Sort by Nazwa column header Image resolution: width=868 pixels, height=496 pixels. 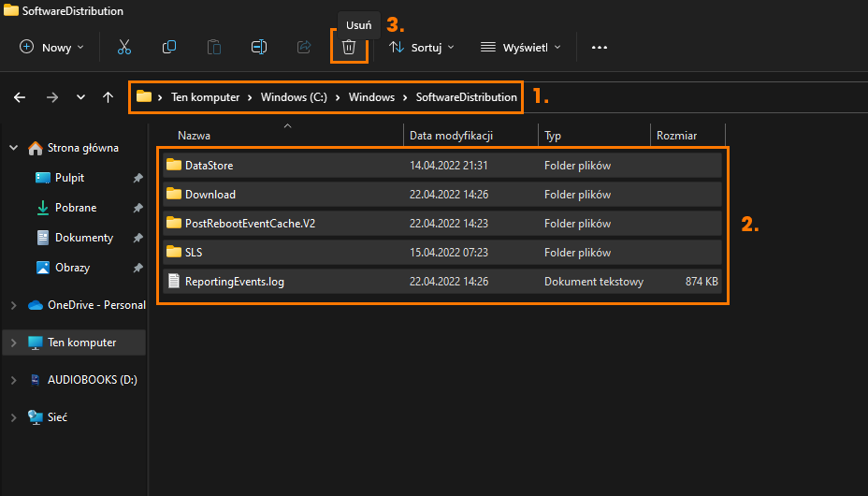tap(194, 136)
